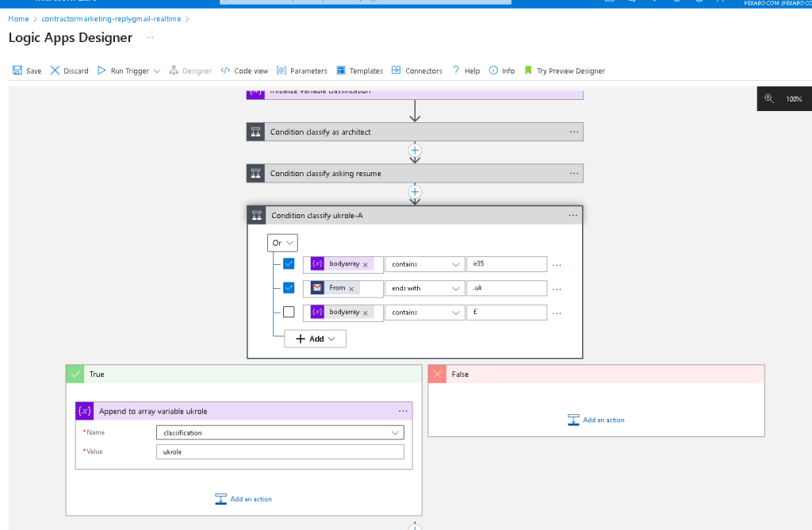
Task: Collapse Append to array variable ukrole
Action: click(244, 411)
